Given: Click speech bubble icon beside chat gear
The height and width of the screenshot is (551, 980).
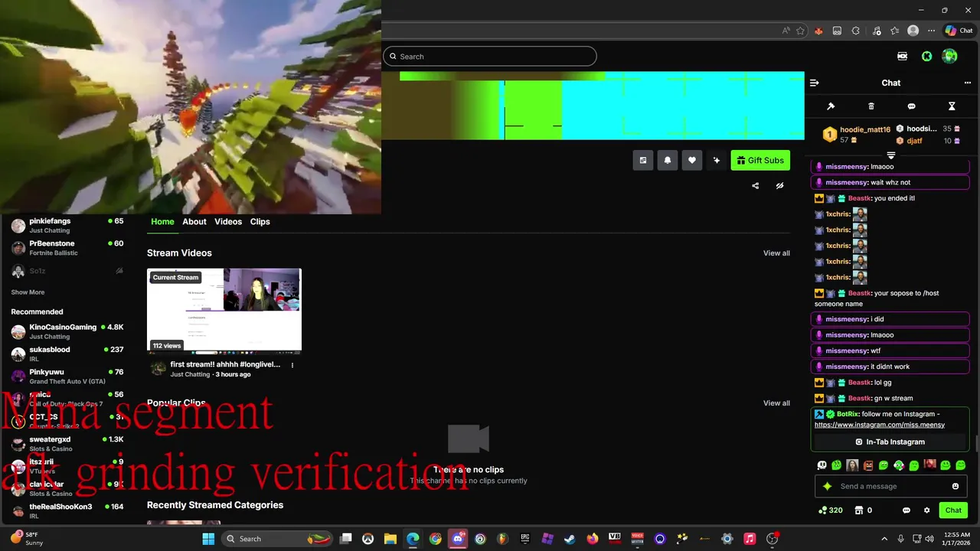Looking at the screenshot, I should 906,510.
